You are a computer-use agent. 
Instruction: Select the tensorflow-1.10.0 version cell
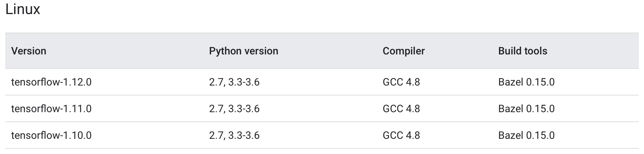[51, 135]
